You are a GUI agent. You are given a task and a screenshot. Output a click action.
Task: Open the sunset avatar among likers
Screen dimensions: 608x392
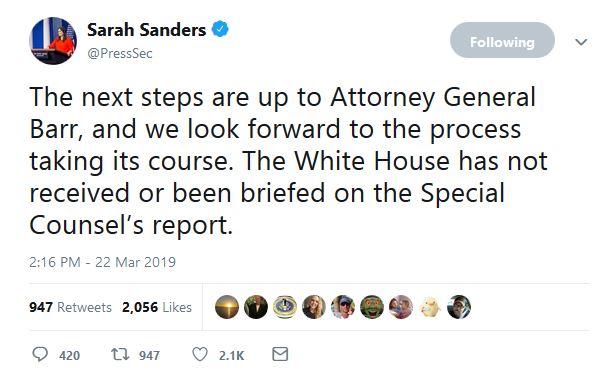pyautogui.click(x=227, y=307)
